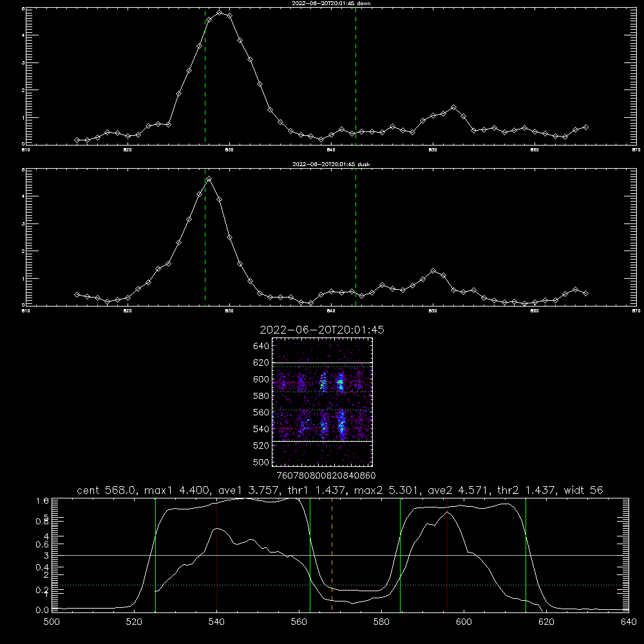Click the 'ave2 4.571' value in stats header
Image resolution: width=644 pixels, height=644 pixels.
(x=459, y=490)
